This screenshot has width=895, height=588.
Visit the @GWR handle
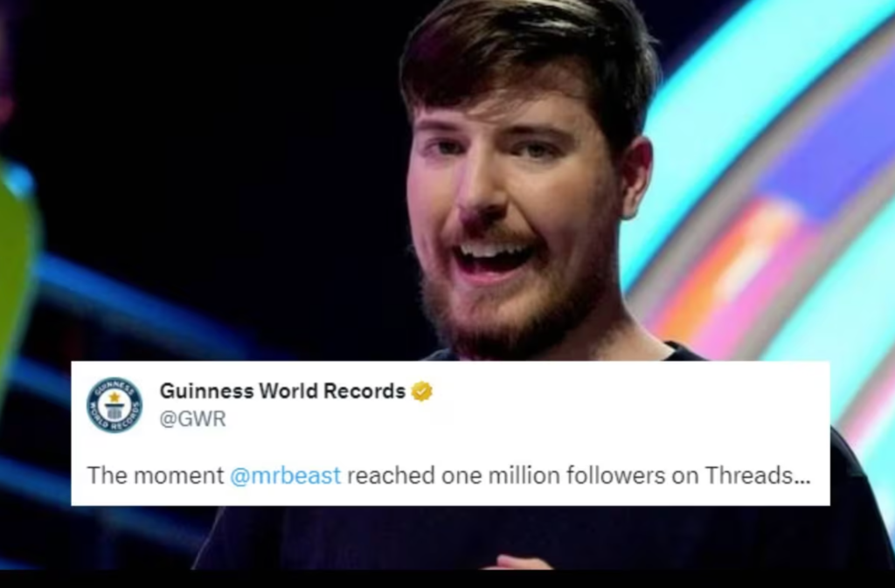click(193, 419)
